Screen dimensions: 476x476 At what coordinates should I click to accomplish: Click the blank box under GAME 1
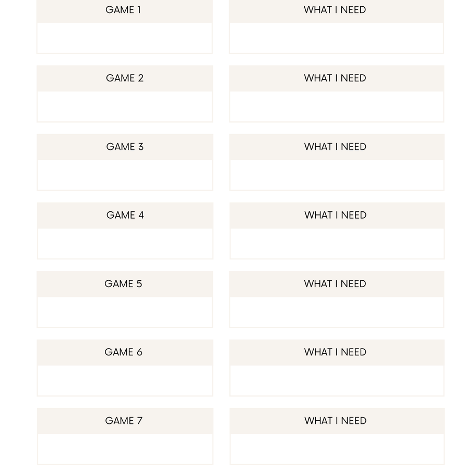(x=124, y=38)
